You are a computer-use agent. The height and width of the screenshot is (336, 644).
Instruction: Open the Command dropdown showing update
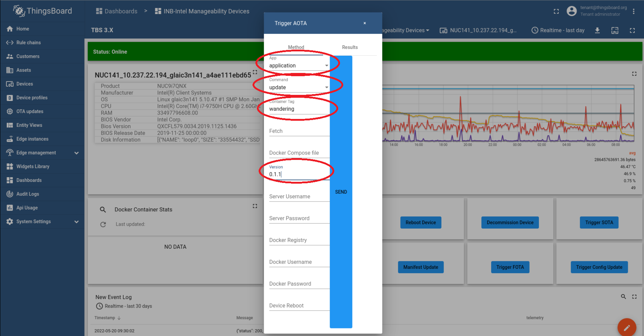coord(299,87)
